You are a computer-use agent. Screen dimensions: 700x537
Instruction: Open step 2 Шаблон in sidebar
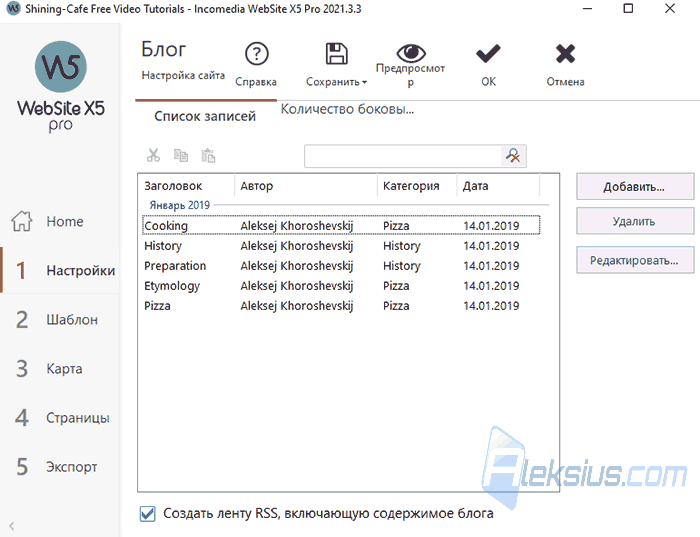[x=58, y=320]
